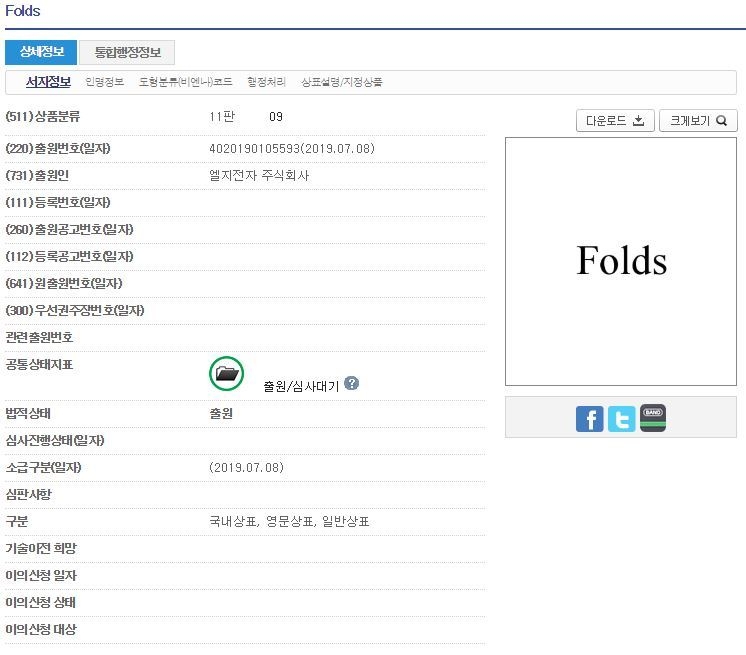746x655 pixels.
Task: Click the (641)원출원번호(일자) label
Action: click(x=64, y=284)
